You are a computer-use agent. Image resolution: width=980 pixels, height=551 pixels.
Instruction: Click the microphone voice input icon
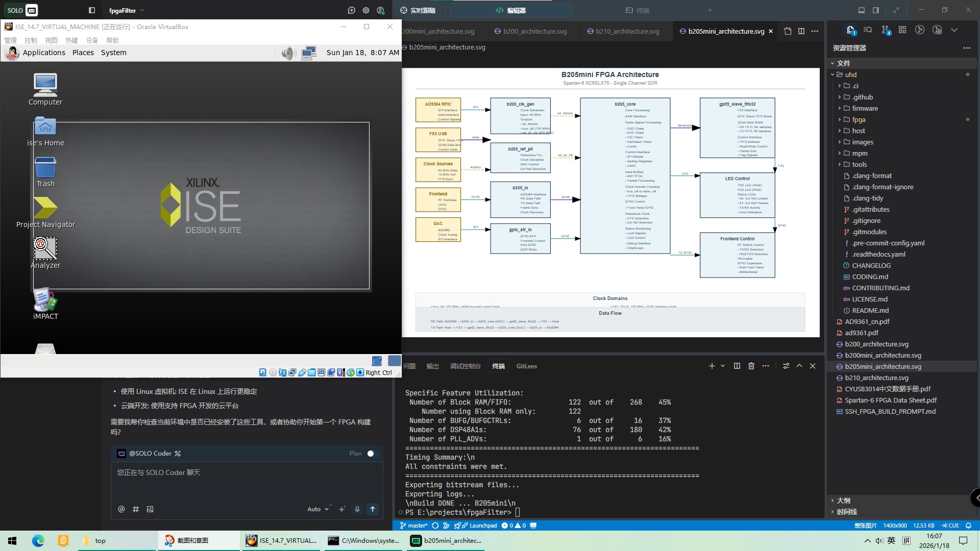coord(357,509)
